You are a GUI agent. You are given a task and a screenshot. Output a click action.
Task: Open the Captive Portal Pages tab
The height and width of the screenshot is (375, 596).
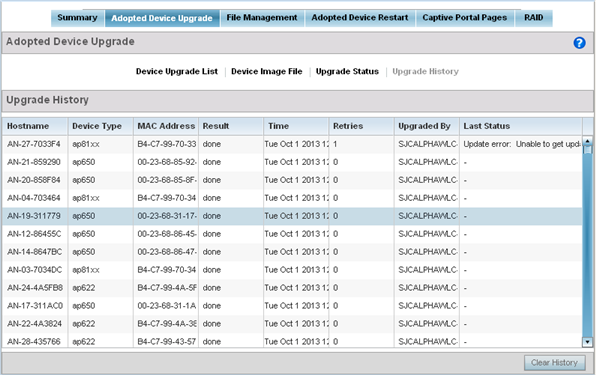coord(464,18)
